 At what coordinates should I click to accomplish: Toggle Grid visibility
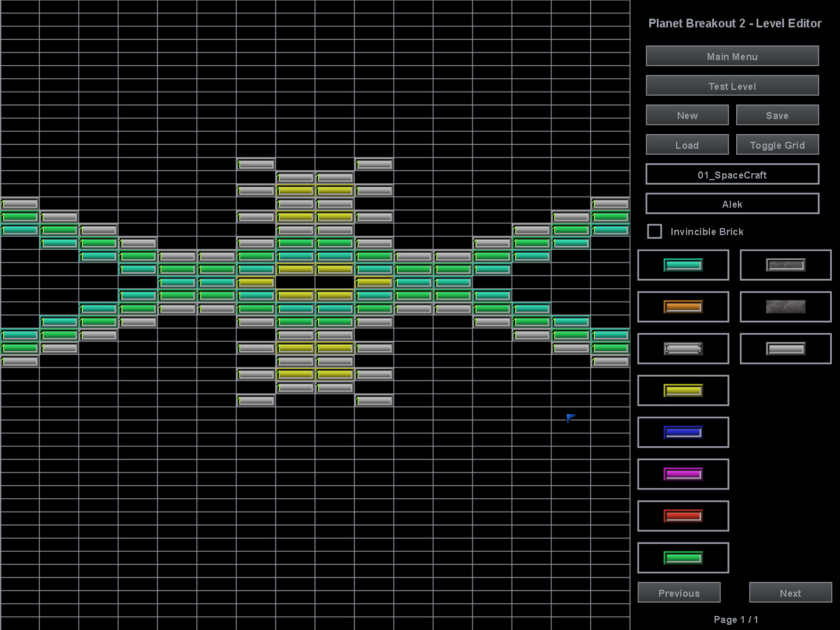[x=777, y=145]
